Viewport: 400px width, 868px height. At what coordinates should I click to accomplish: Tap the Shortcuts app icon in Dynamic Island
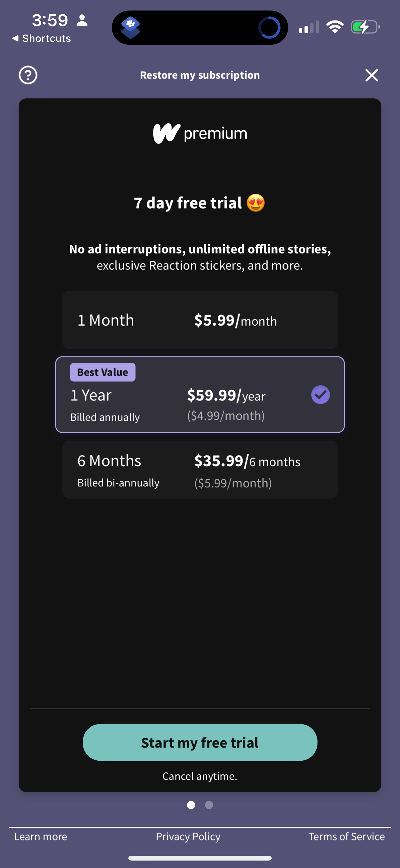(131, 27)
